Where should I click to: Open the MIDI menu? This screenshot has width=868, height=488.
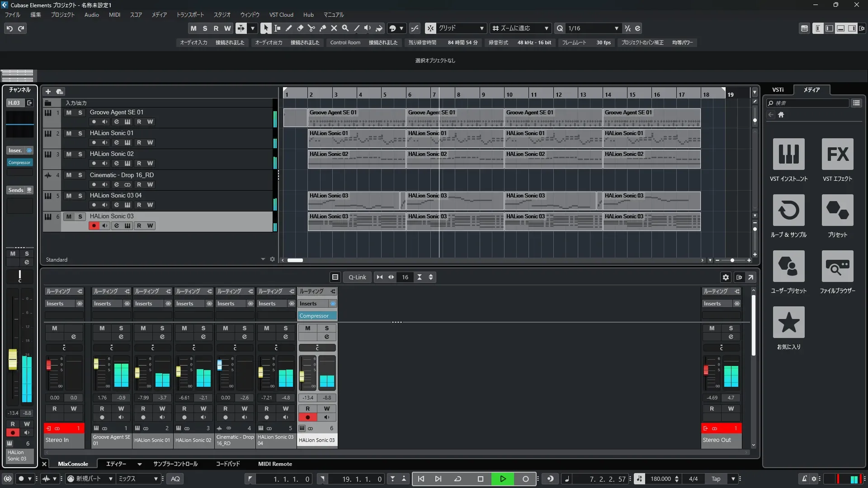(114, 15)
